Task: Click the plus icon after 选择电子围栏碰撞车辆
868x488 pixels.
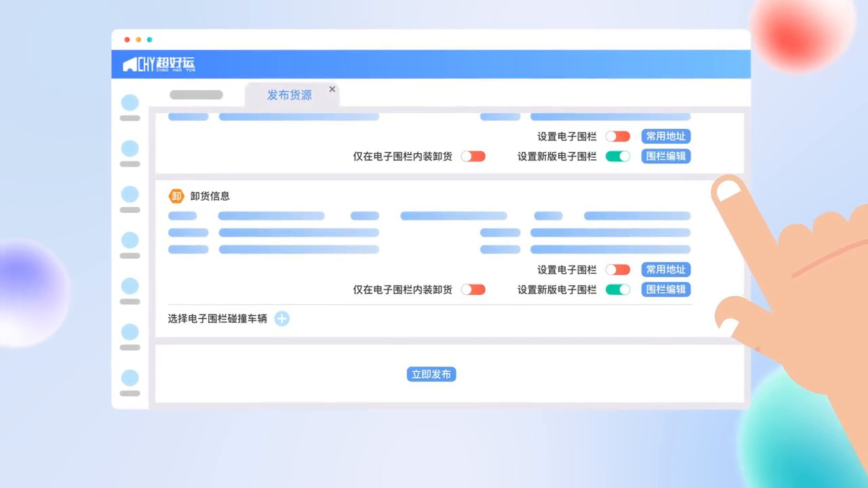Action: (281, 319)
